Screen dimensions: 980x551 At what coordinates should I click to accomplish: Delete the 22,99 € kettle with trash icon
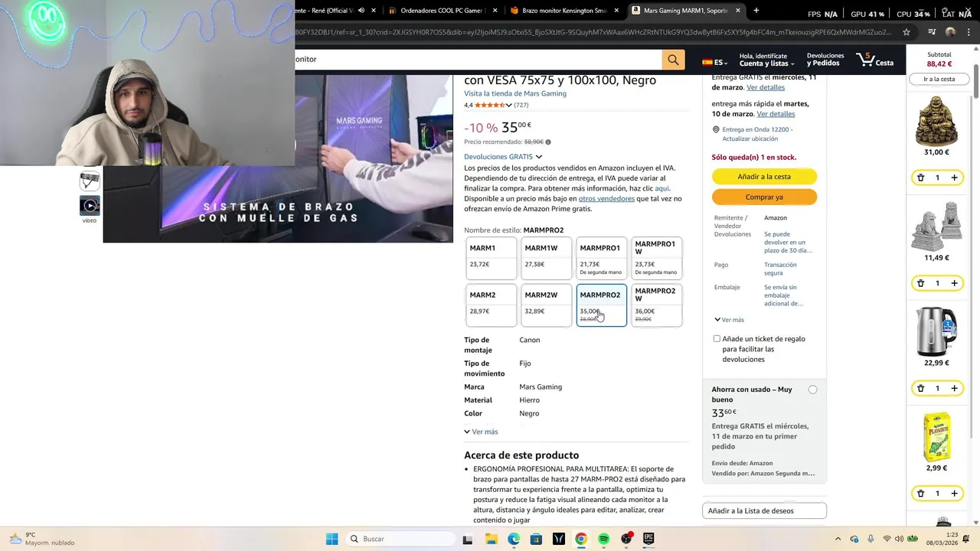920,388
